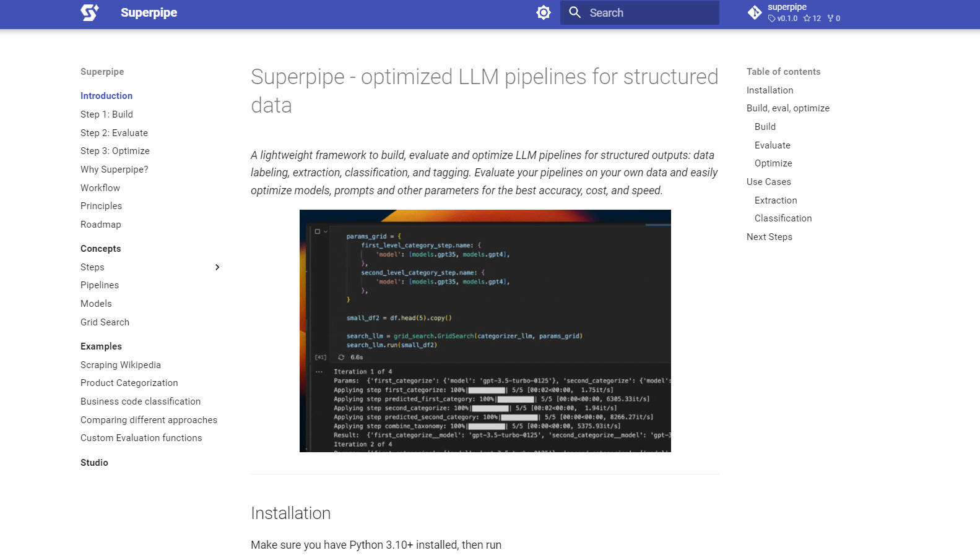Viewport: 980px width, 558px height.
Task: Click the grid search code screenshot
Action: point(485,331)
